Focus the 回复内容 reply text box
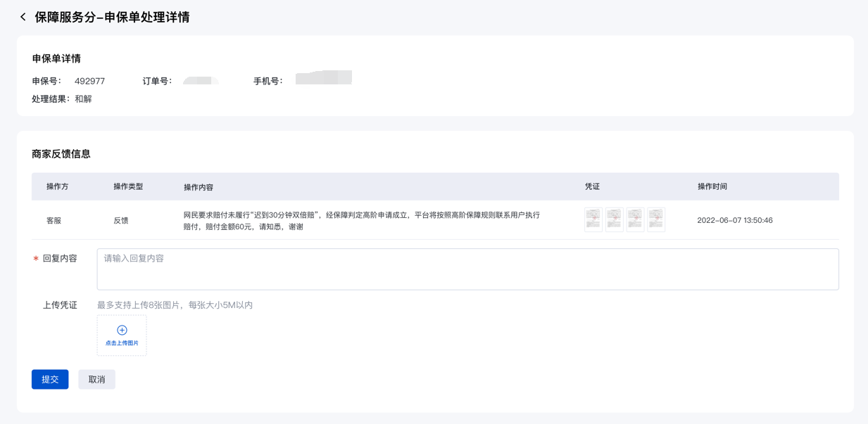 point(467,269)
